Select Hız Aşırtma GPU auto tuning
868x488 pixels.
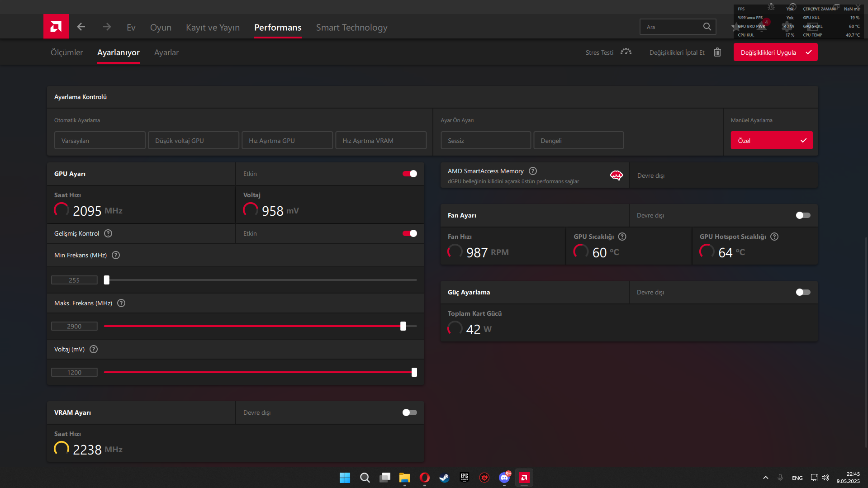287,141
